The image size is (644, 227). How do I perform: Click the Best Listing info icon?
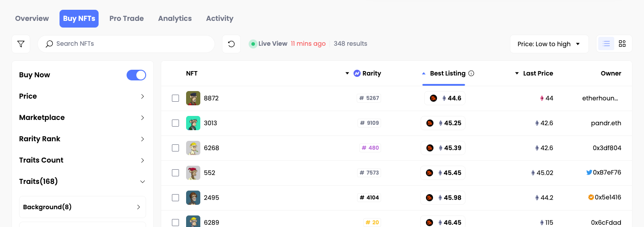(x=471, y=73)
